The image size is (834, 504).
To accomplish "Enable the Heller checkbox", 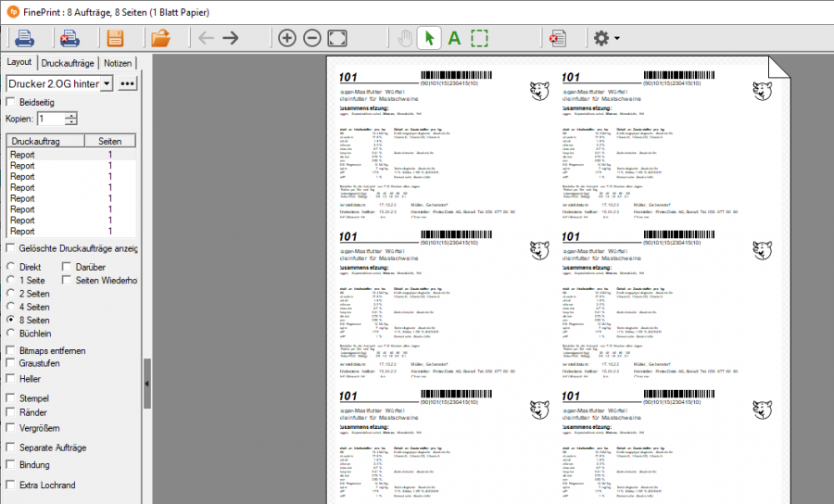I will point(10,378).
